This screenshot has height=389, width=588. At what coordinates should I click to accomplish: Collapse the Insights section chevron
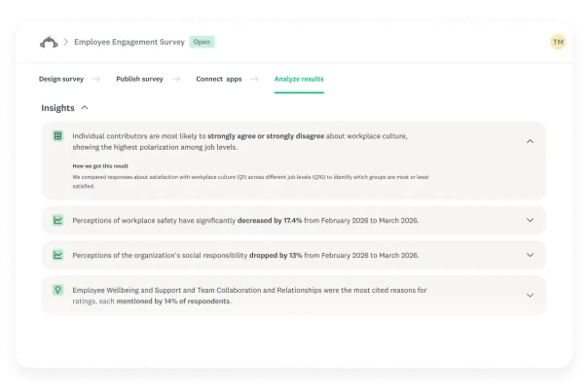[85, 108]
